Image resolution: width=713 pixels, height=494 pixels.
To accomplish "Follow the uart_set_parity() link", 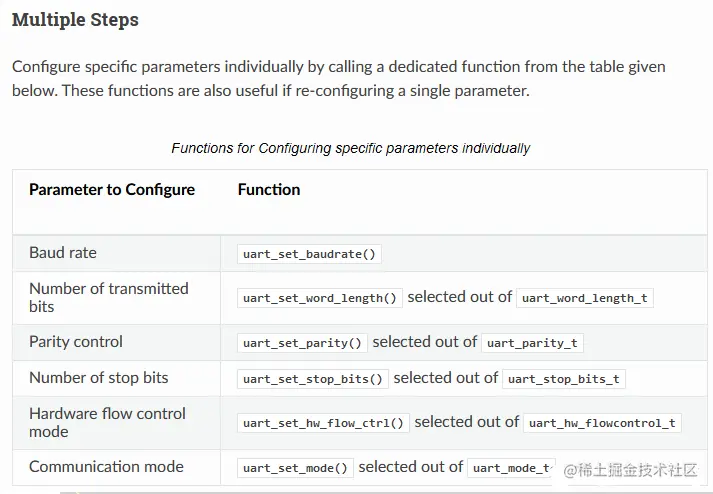I will click(302, 343).
